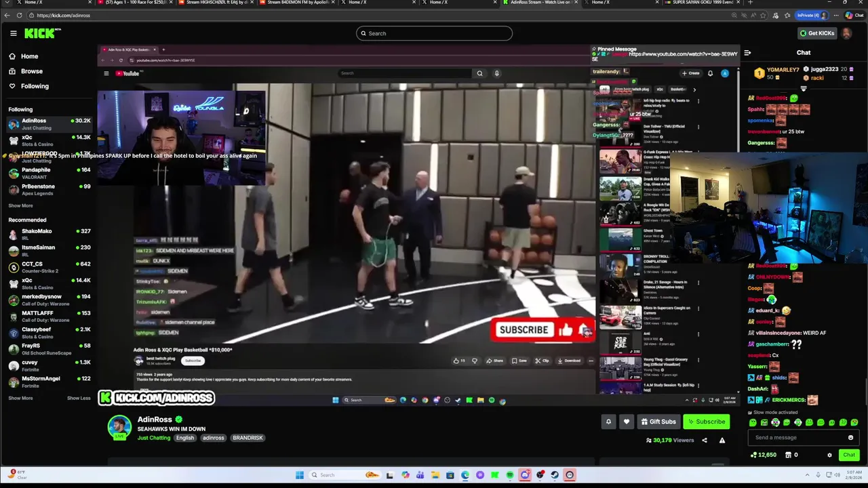Open a new browser tab
The height and width of the screenshot is (488, 868).
coord(750,3)
